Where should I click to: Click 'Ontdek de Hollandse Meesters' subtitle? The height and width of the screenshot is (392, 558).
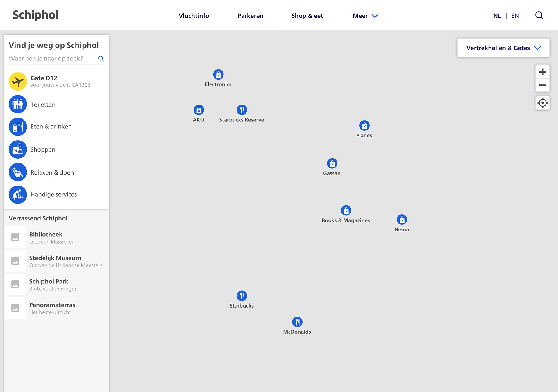tap(66, 265)
